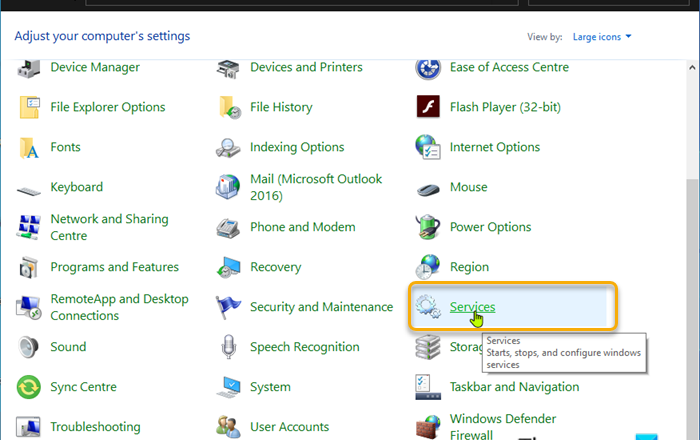Open the Network and Sharing Centre icon
Screen dimensions: 700x440
pos(29,227)
